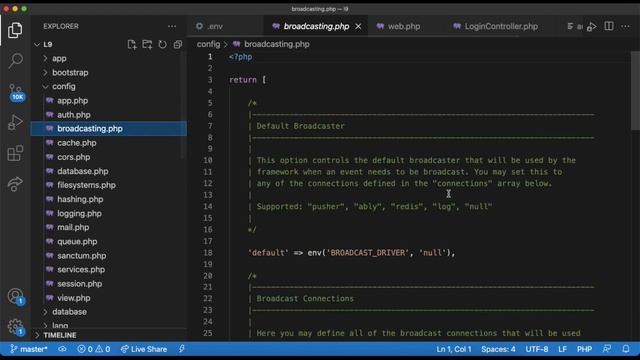The height and width of the screenshot is (360, 640).
Task: Close the broadcasting.php tab
Action: 358,27
